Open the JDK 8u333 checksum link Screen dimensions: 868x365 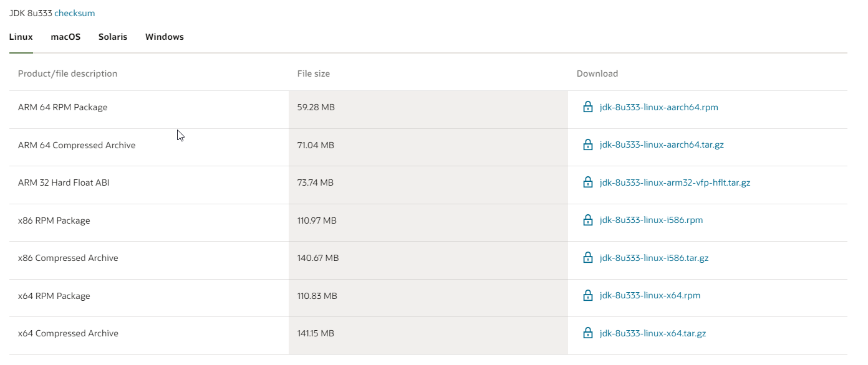tap(75, 13)
